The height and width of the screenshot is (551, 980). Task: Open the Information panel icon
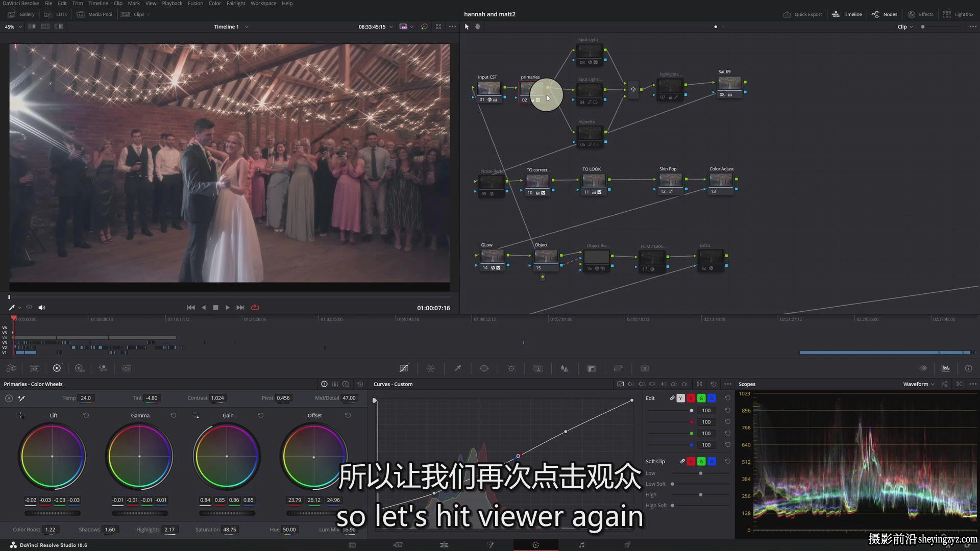pyautogui.click(x=968, y=368)
